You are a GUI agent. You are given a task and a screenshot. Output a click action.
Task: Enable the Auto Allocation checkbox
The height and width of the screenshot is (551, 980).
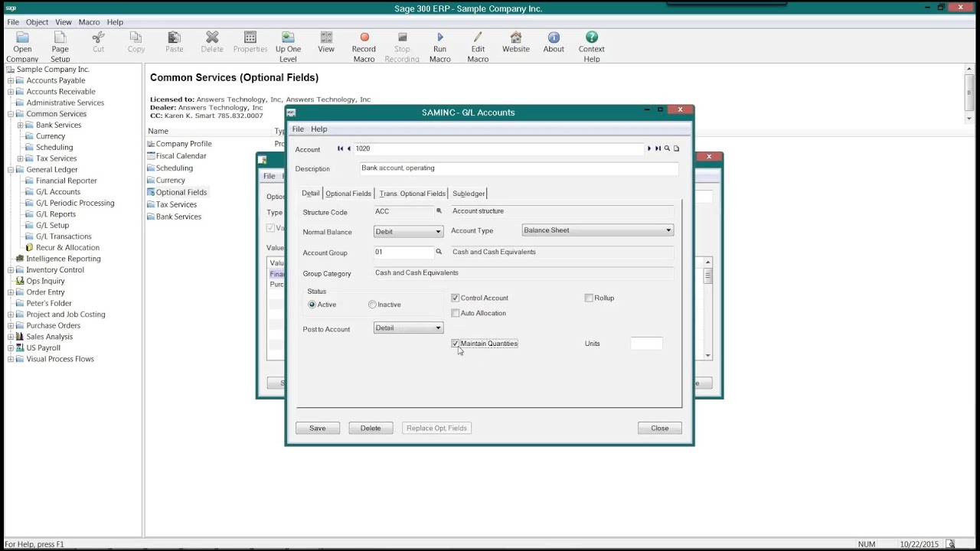tap(456, 313)
